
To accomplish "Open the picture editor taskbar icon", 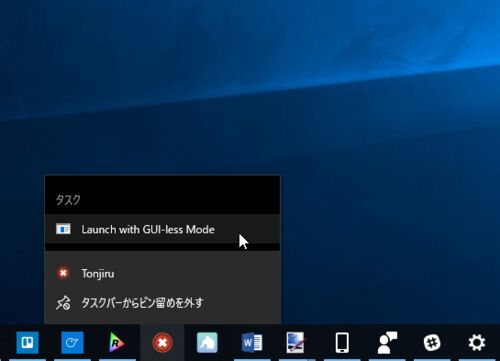I will click(x=295, y=342).
